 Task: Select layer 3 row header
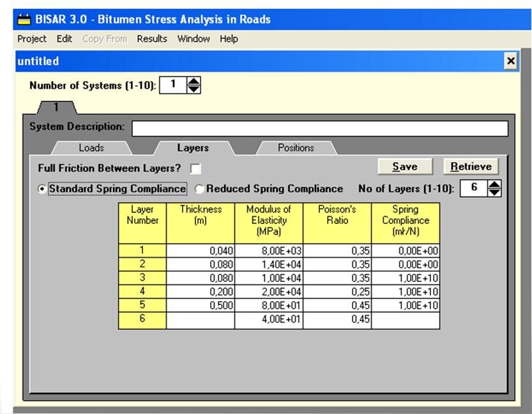click(142, 278)
